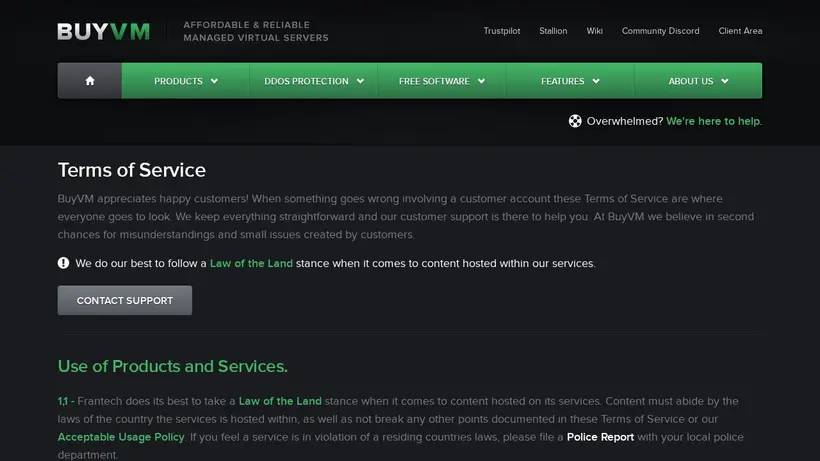Click the home icon in navigation bar
Image resolution: width=820 pixels, height=461 pixels.
tap(90, 80)
